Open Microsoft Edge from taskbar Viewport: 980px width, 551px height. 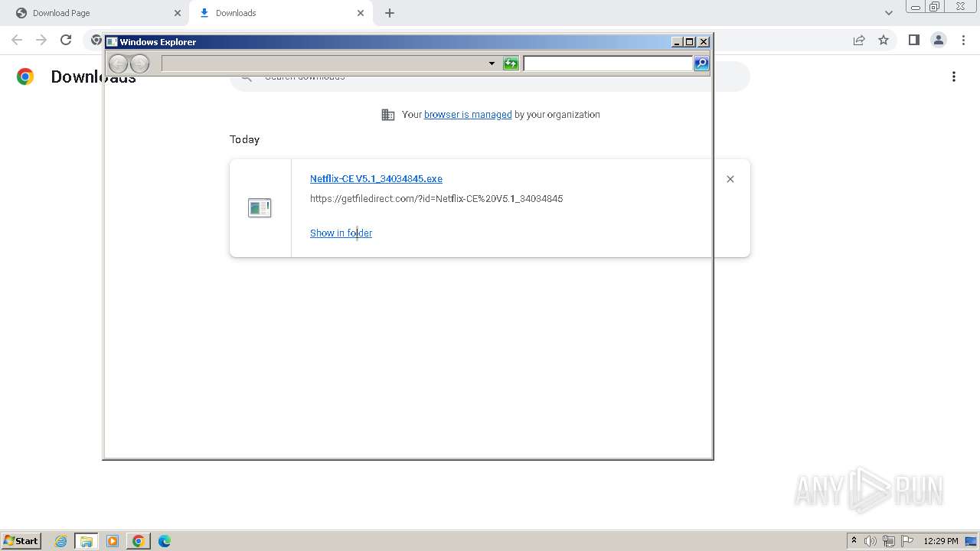click(x=164, y=541)
